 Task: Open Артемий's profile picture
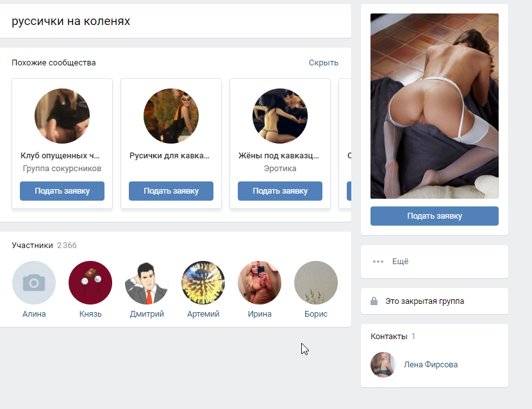203,283
